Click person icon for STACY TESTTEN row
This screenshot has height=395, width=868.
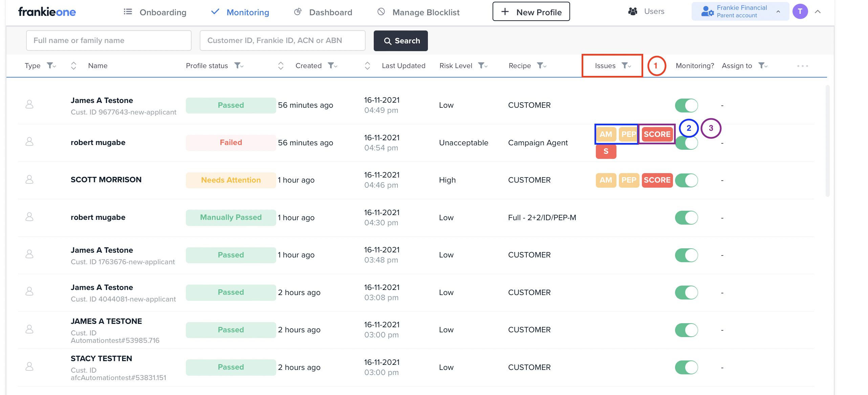pyautogui.click(x=29, y=367)
